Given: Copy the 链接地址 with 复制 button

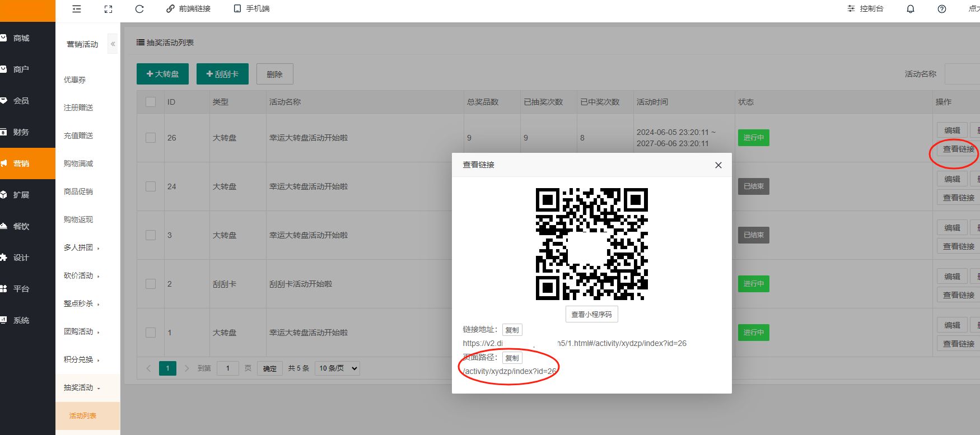Looking at the screenshot, I should click(x=512, y=330).
